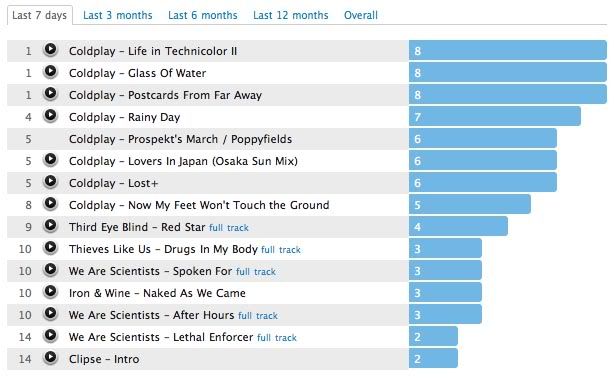Switch to Last 3 months tab
Image resolution: width=614 pixels, height=378 pixels.
117,15
